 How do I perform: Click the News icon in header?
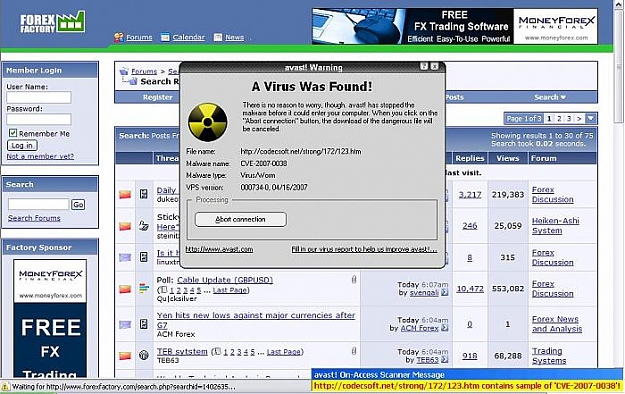tap(218, 37)
